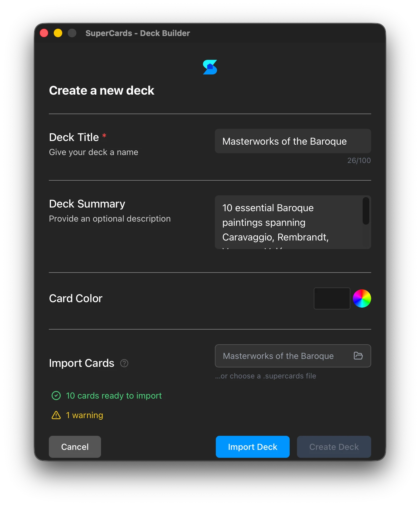Screen dimensions: 420x506
Task: Click the 'SuperCards - Deck Builder' window title
Action: click(138, 33)
